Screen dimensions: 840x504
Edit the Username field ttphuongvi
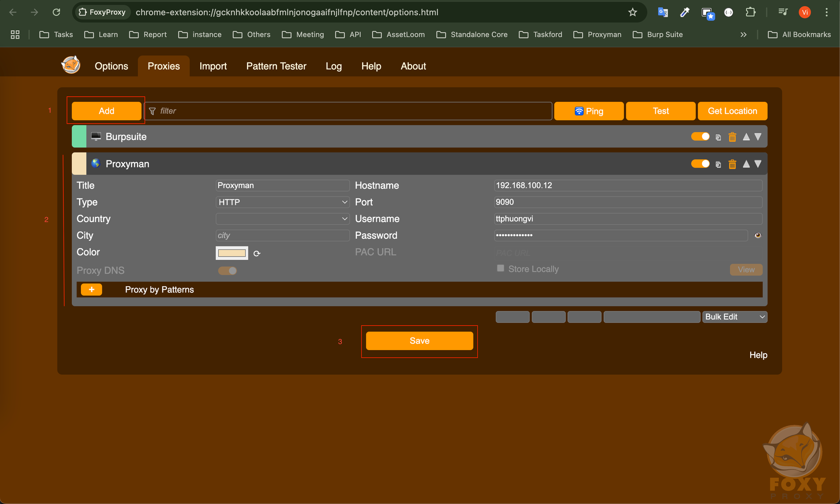[628, 219]
